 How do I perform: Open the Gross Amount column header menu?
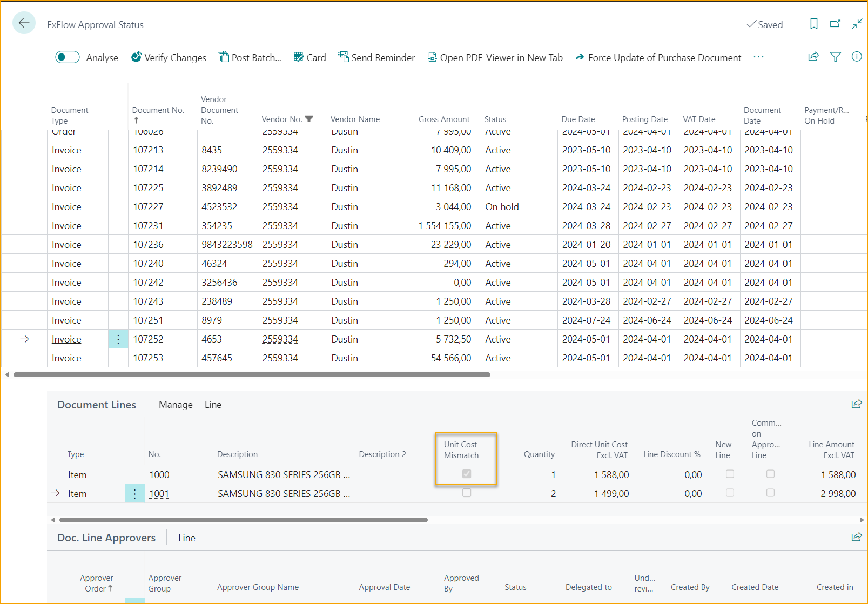[x=444, y=119]
